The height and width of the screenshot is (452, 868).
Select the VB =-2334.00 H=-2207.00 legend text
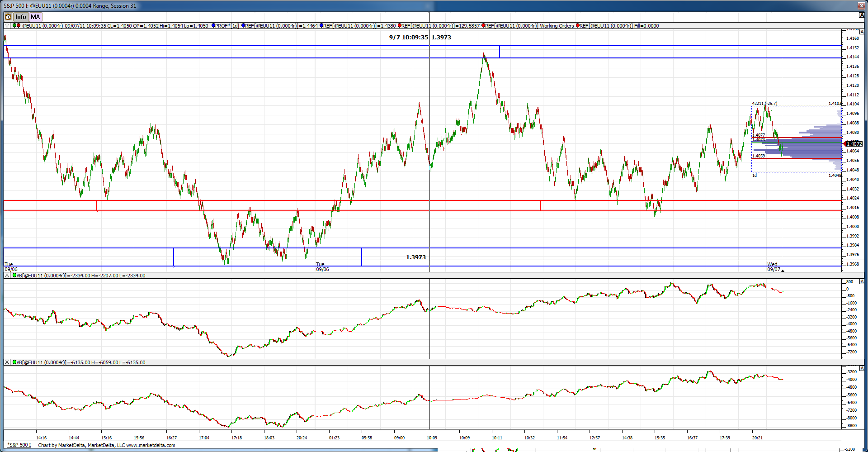click(81, 276)
